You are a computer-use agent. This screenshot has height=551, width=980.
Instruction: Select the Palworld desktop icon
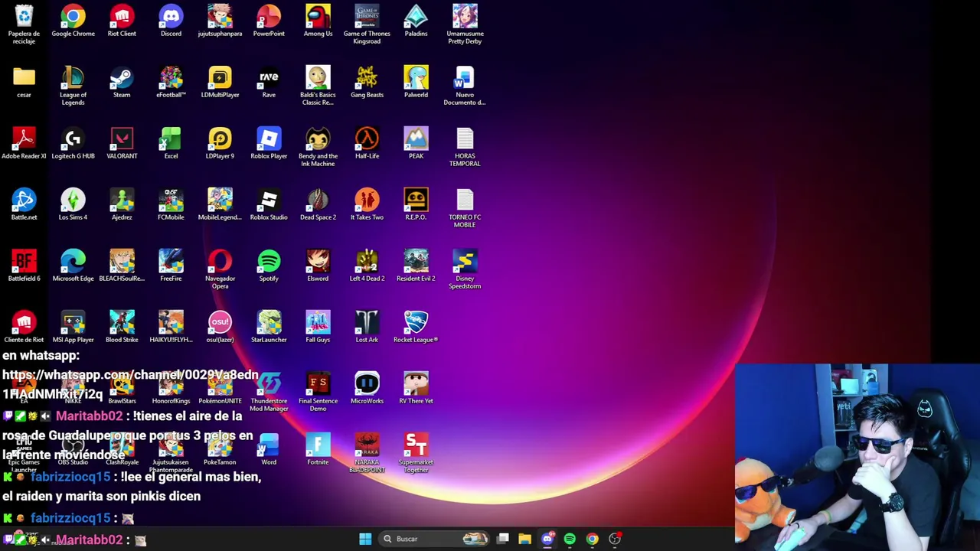416,83
